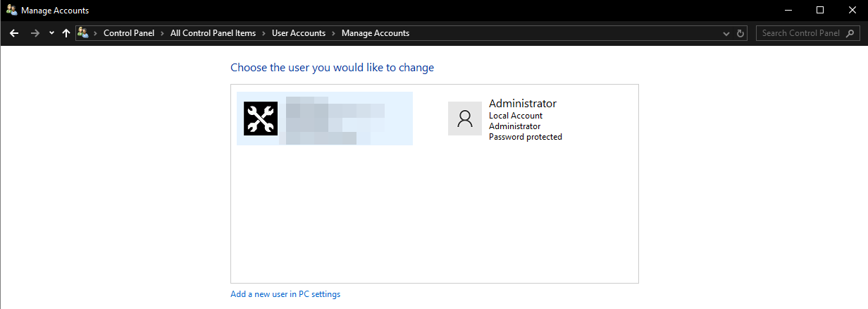
Task: Open the User Accounts breadcrumb
Action: point(299,33)
